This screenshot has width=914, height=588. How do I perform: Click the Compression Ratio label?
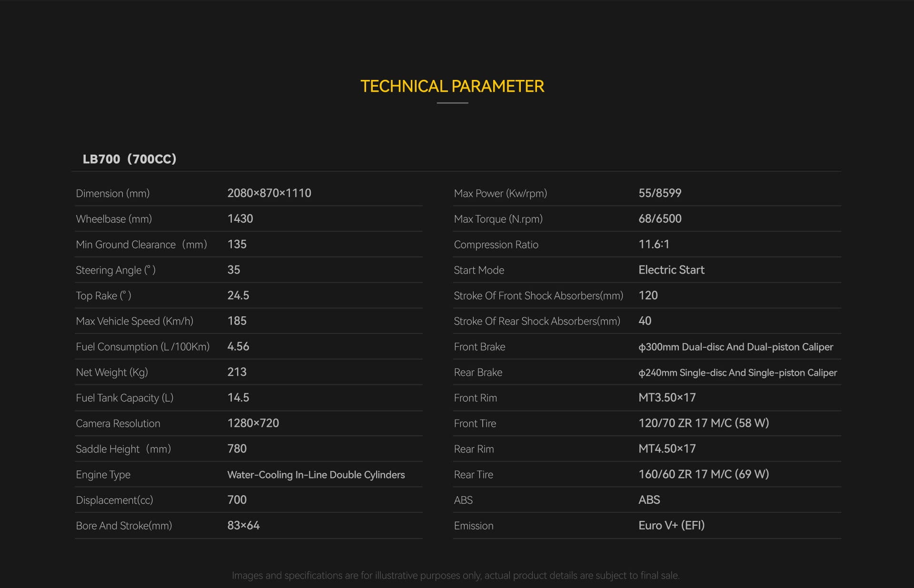pos(496,245)
